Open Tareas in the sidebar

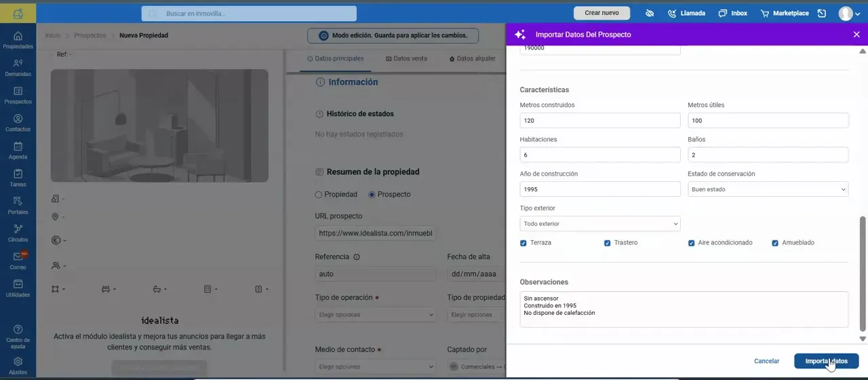click(x=18, y=178)
